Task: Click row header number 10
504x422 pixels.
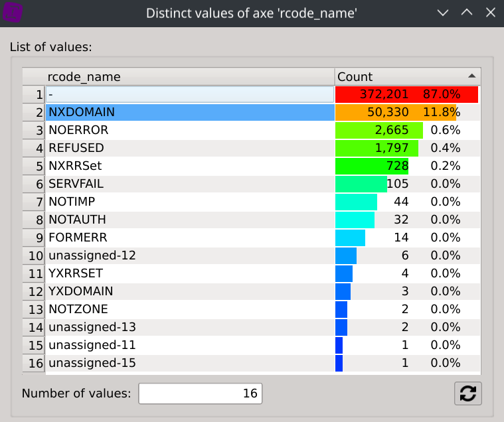Action: tap(33, 255)
